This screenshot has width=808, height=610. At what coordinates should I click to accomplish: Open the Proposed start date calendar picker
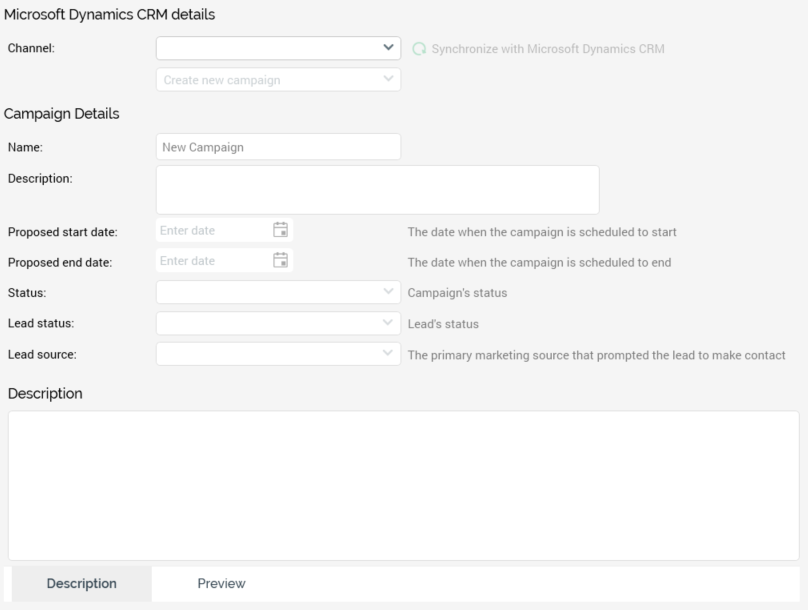click(x=281, y=230)
